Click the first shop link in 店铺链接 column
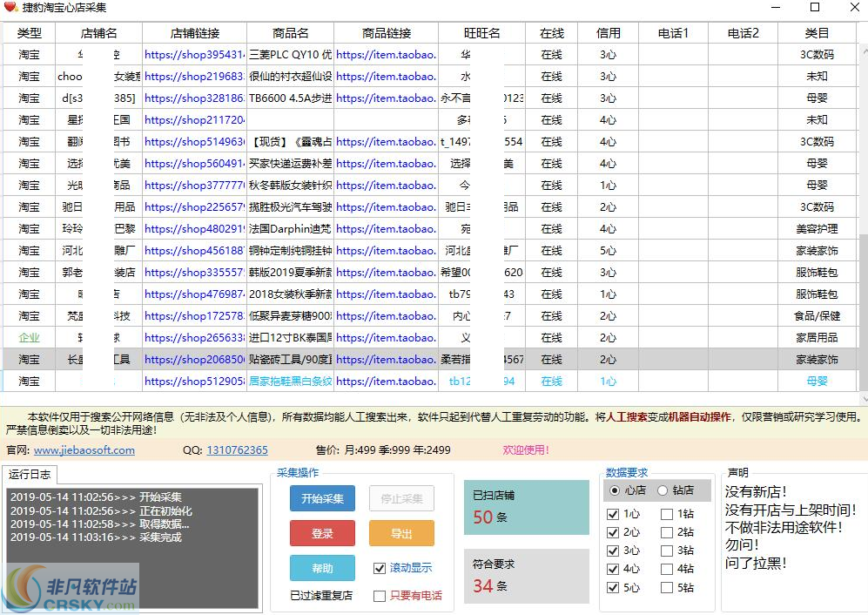Screen dimensions: 868x615 193,54
